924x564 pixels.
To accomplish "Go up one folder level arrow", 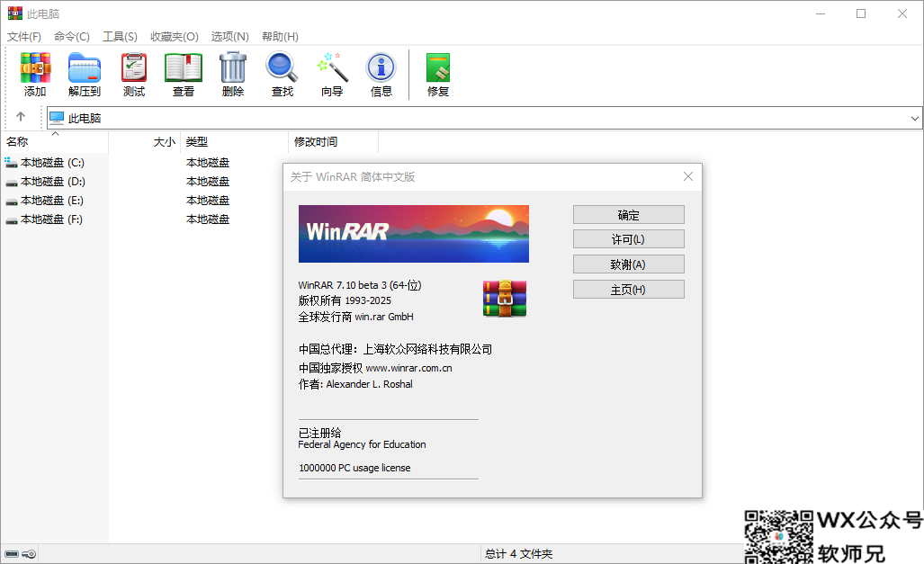I will [x=21, y=117].
